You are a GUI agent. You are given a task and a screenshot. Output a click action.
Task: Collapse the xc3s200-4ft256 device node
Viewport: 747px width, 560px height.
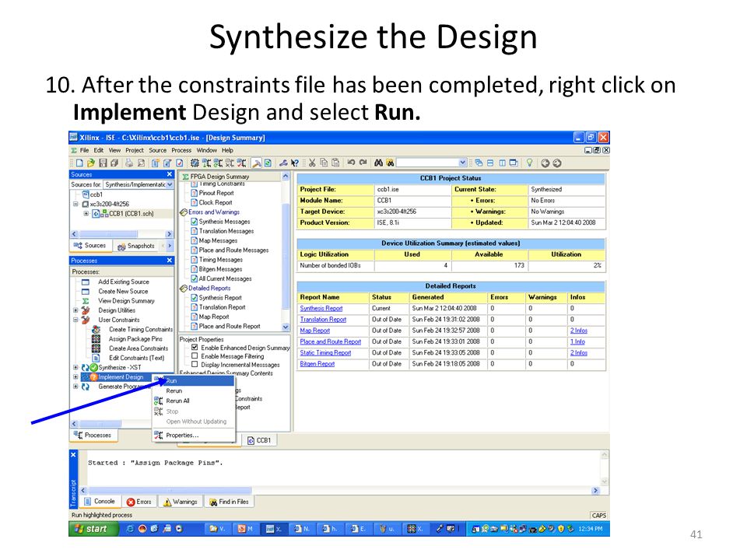[75, 205]
